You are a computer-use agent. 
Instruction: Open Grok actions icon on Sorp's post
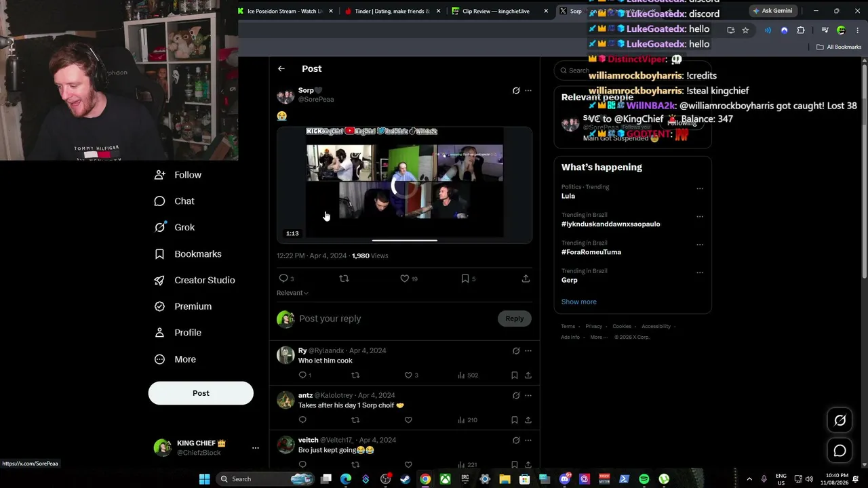pyautogui.click(x=516, y=90)
